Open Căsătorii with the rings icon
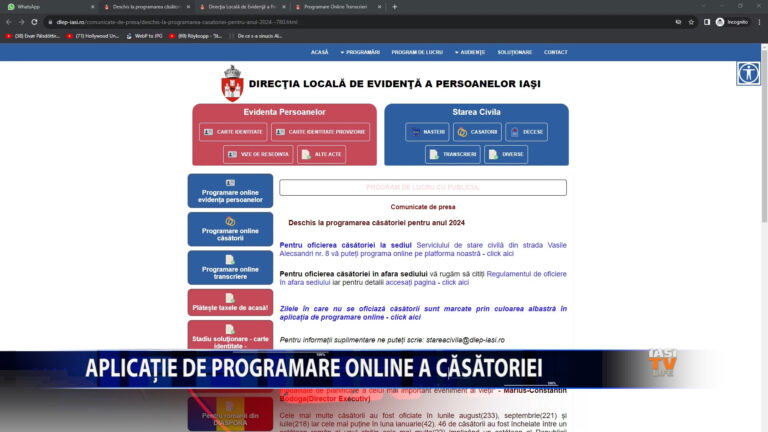The width and height of the screenshot is (768, 432). tap(475, 132)
